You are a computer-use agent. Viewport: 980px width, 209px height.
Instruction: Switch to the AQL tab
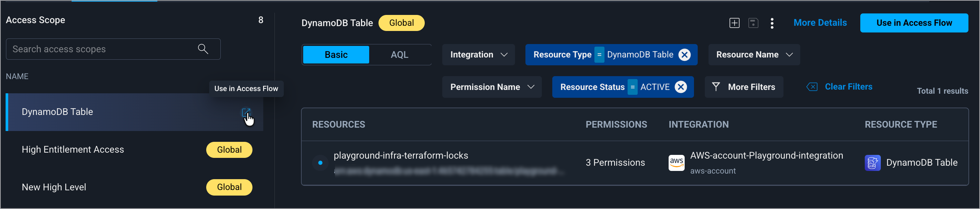tap(399, 55)
